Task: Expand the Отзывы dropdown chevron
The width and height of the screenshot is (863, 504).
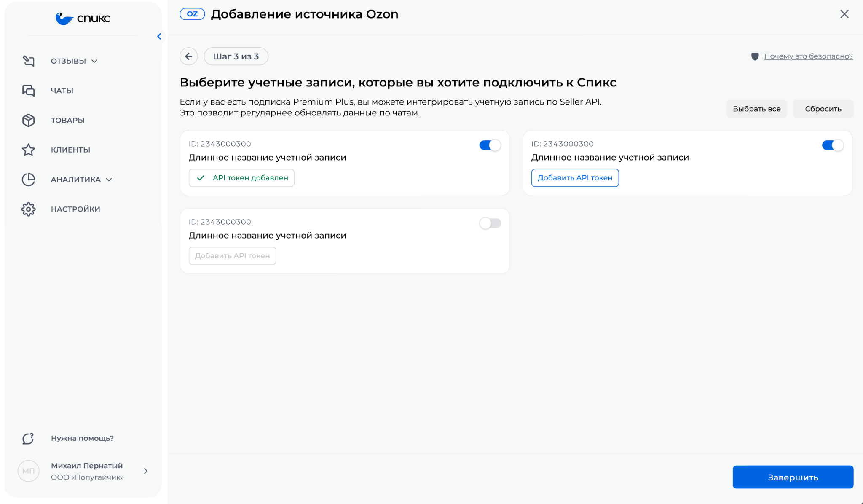Action: point(95,61)
